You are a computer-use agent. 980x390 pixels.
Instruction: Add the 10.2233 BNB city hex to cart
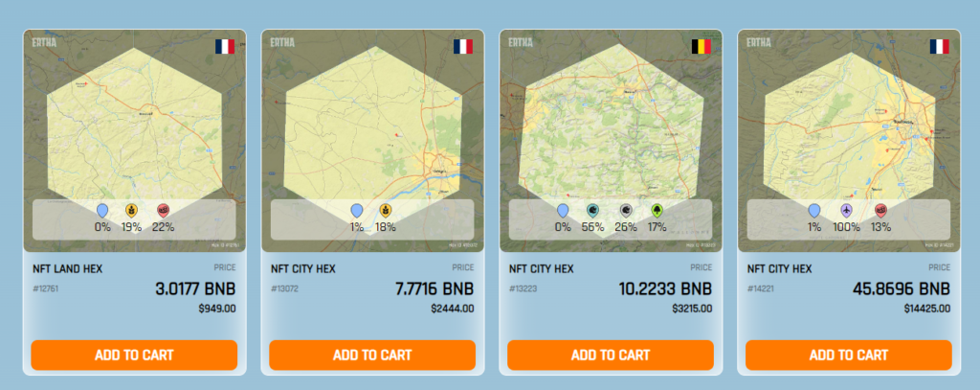pos(611,355)
